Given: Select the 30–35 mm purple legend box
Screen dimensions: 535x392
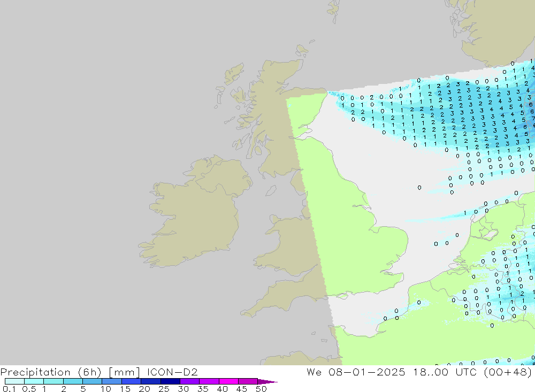Looking at the screenshot, I should pyautogui.click(x=190, y=381).
